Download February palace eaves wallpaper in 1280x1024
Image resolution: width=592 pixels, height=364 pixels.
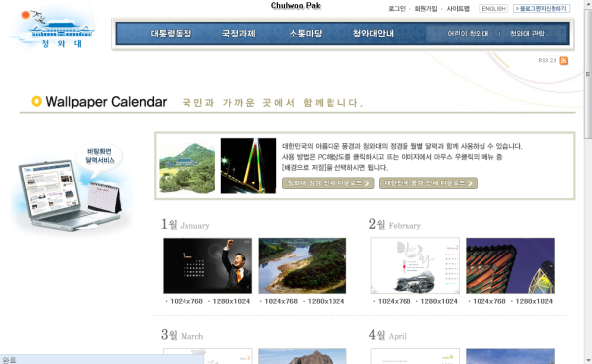[x=534, y=301]
